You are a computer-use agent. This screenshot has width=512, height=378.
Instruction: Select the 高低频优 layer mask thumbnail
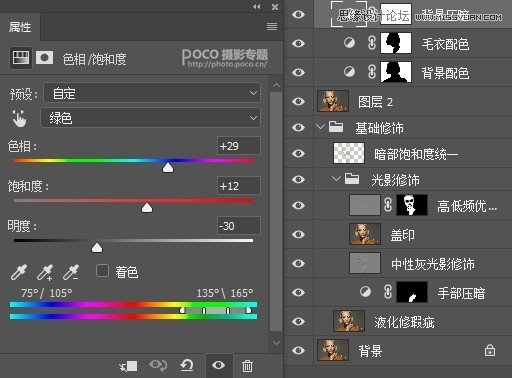coord(412,205)
